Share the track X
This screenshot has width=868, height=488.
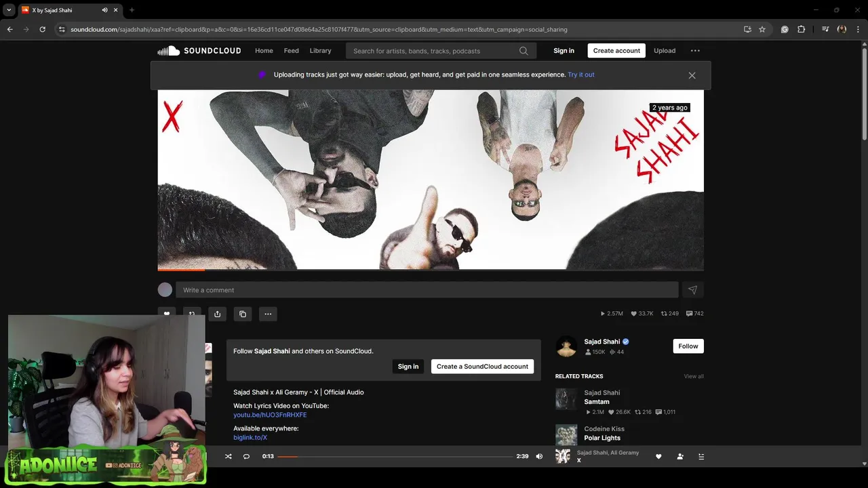[x=217, y=314]
